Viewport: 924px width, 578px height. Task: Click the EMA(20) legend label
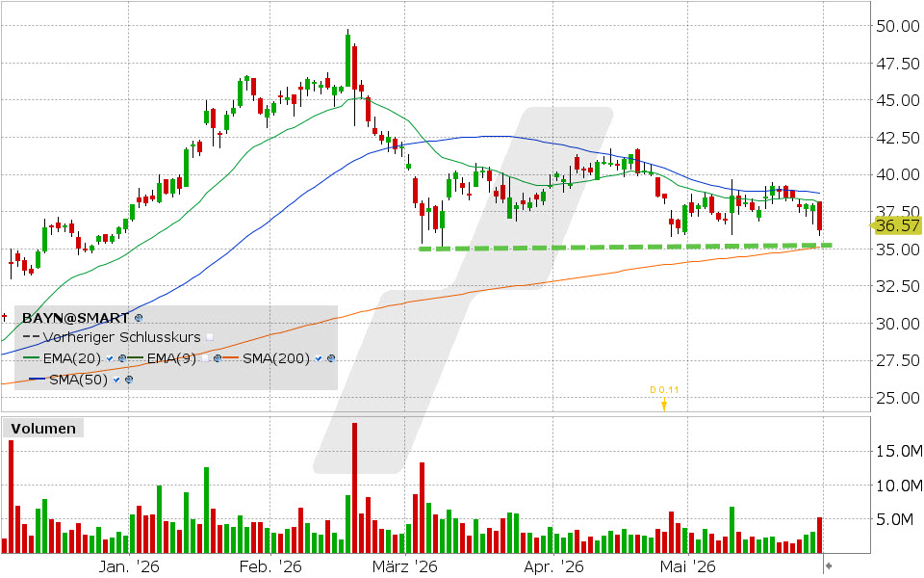(x=72, y=358)
